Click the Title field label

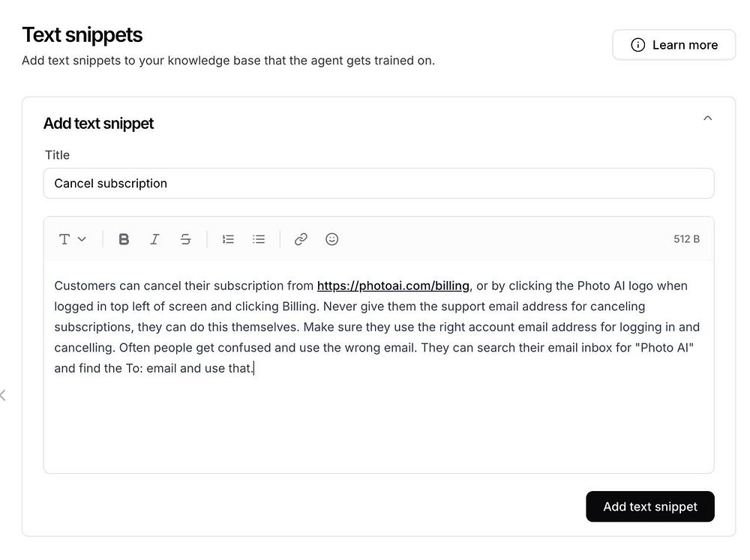pyautogui.click(x=57, y=155)
